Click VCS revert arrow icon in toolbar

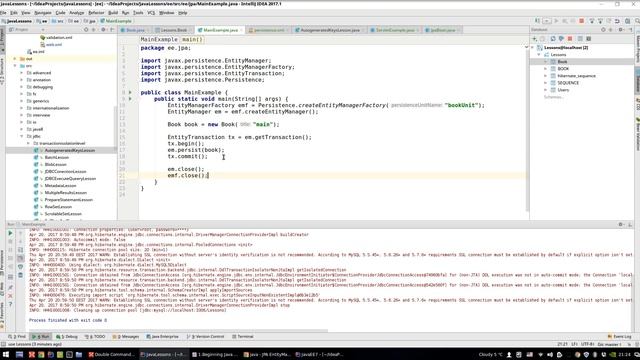617,21
